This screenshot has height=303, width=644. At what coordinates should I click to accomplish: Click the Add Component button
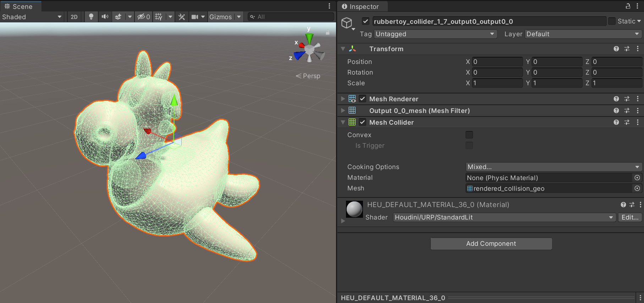coord(491,244)
